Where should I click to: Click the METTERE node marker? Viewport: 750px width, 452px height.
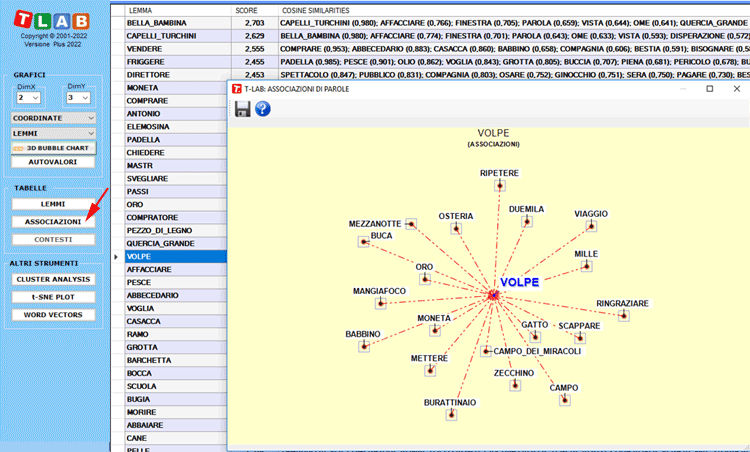[x=430, y=370]
